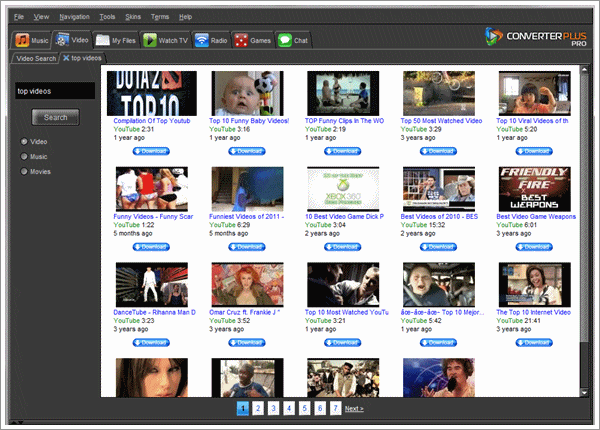Click the scrollbar down arrow
The height and width of the screenshot is (430, 600).
[x=584, y=393]
